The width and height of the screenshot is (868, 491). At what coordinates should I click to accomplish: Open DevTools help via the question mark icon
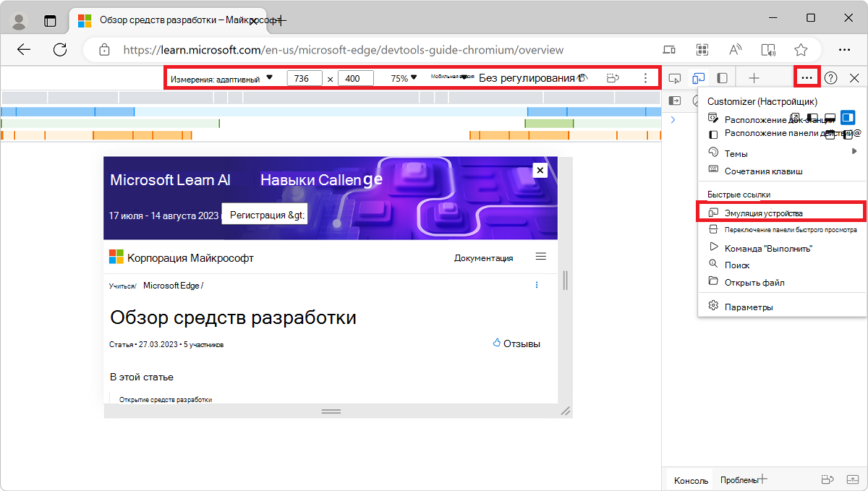(831, 77)
